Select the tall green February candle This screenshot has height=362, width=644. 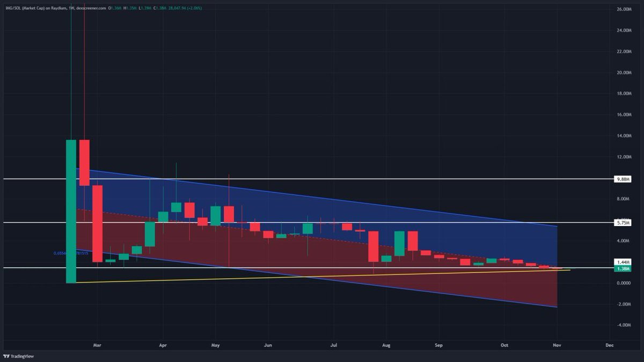pos(70,209)
